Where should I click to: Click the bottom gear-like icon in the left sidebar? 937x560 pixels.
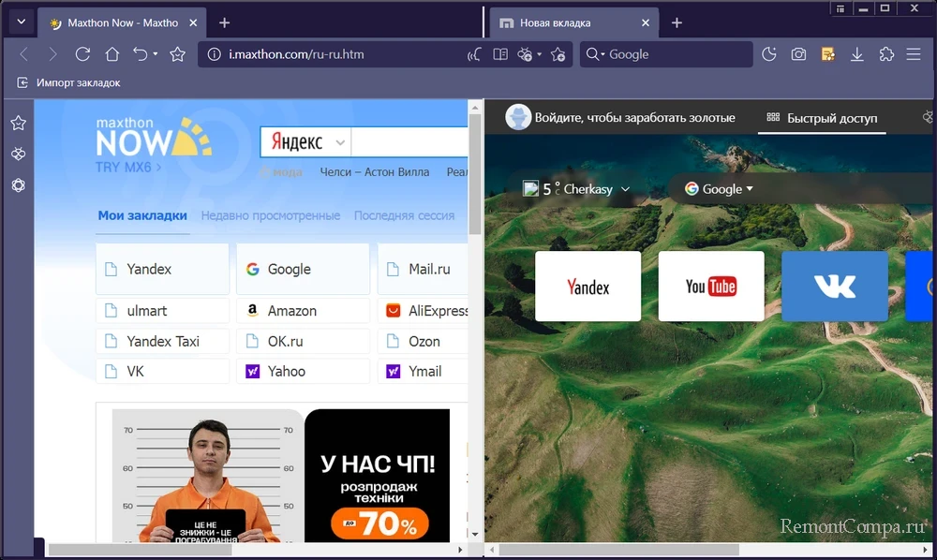click(x=19, y=185)
